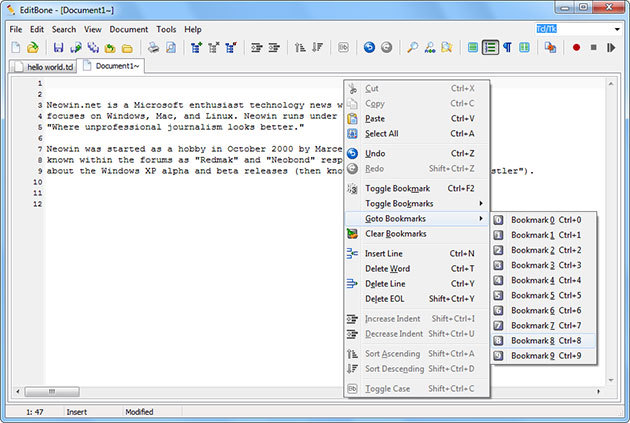Click the Print icon in the toolbar
Screen dimensions: 630x423
[x=153, y=47]
